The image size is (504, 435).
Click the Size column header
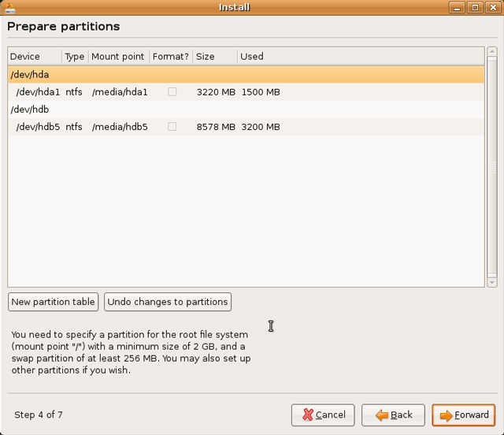coord(214,57)
